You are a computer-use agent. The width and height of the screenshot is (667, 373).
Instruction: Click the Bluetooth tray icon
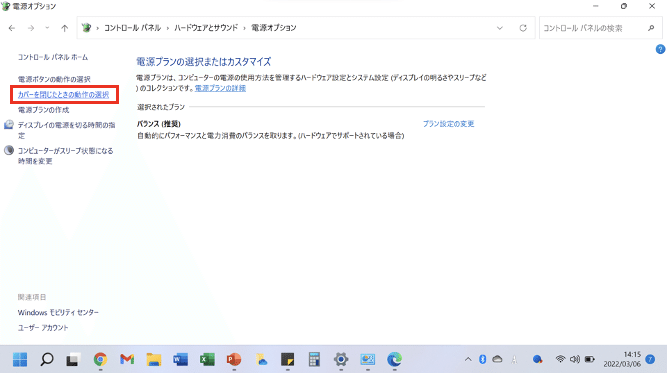point(482,359)
